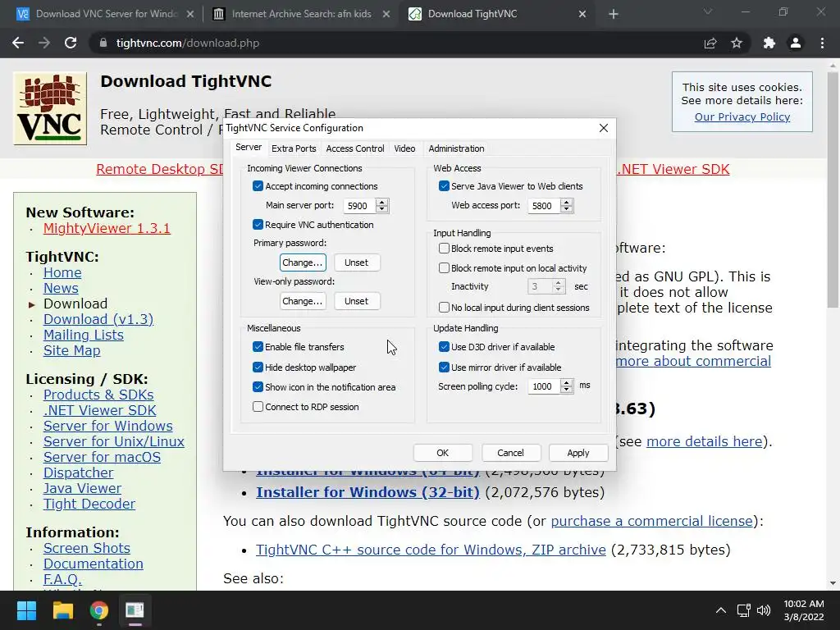
Task: Click Apply in configuration dialog
Action: (578, 453)
